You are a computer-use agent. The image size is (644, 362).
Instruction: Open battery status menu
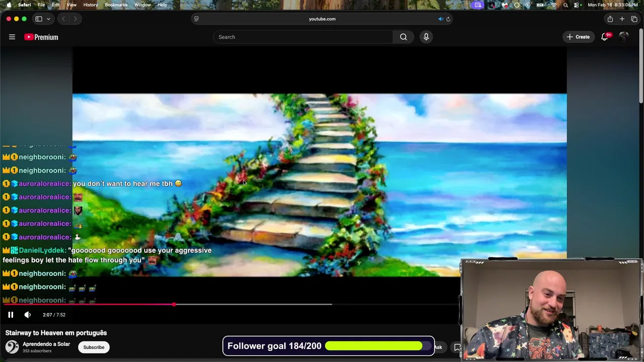click(x=540, y=5)
